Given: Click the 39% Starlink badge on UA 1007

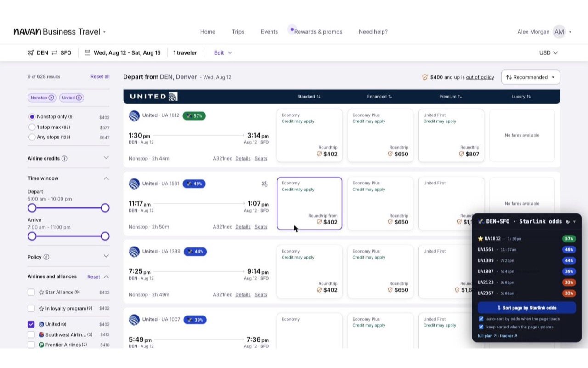Looking at the screenshot, I should [195, 320].
